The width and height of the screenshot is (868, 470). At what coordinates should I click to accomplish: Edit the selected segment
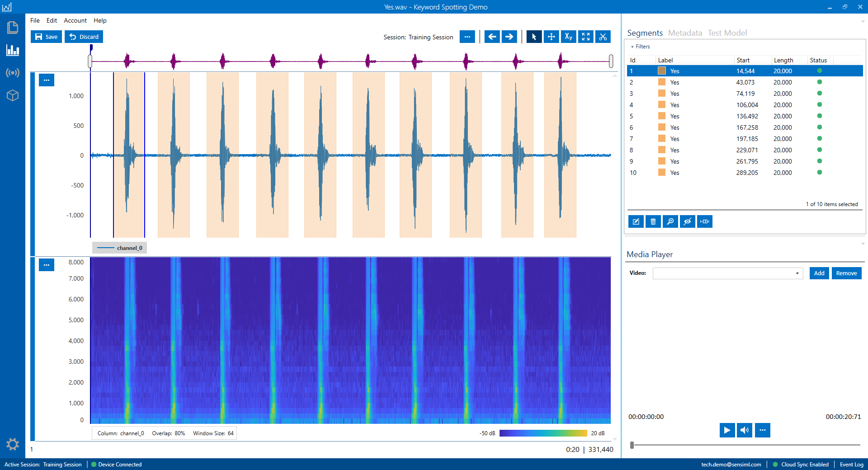(x=636, y=221)
